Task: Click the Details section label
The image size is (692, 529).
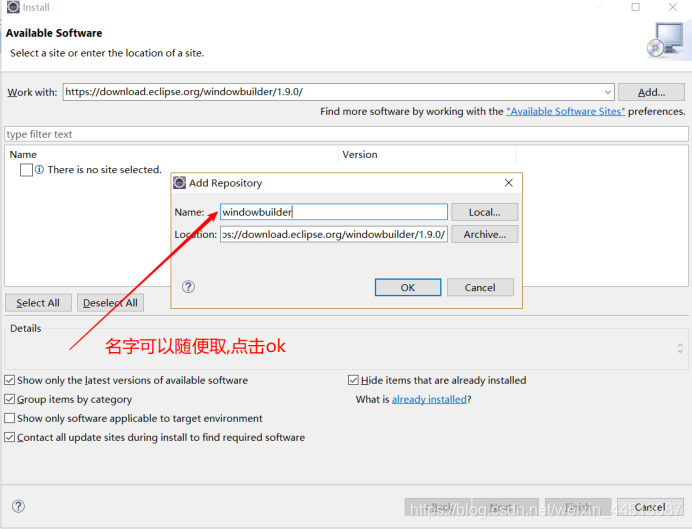Action: [x=26, y=328]
